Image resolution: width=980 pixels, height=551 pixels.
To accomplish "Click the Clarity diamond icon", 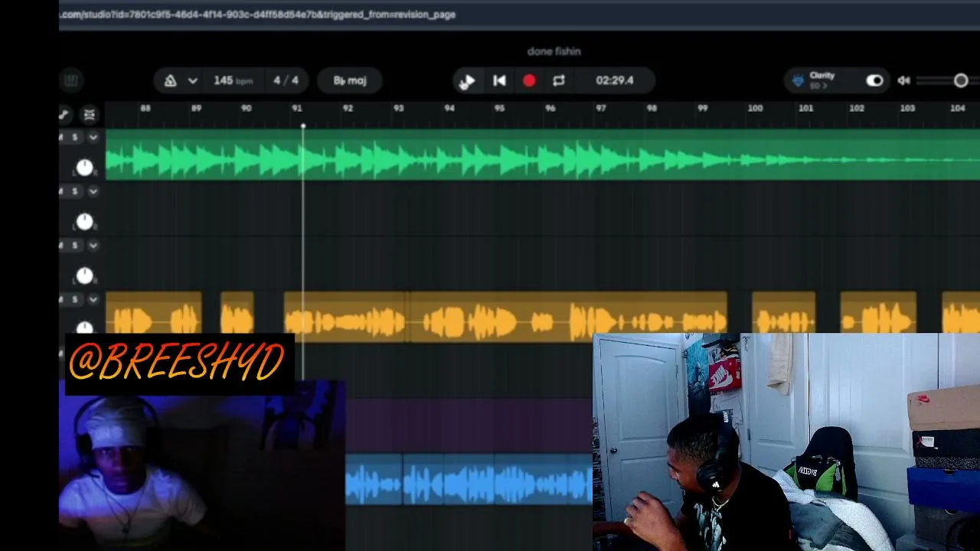I will point(799,80).
